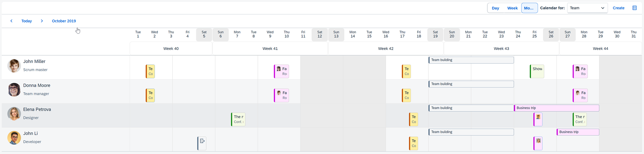This screenshot has width=644, height=154.
Task: Open John Li's pink appointment on Oct 25
Action: click(538, 143)
